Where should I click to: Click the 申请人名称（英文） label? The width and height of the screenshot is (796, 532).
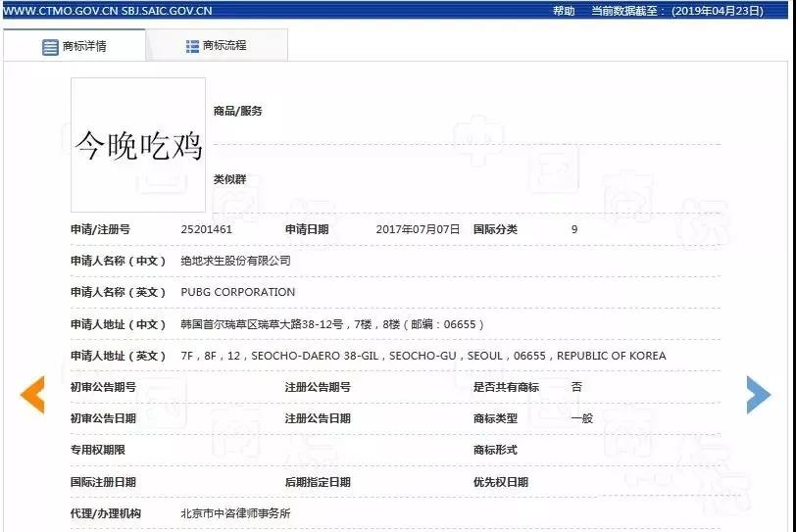[118, 292]
